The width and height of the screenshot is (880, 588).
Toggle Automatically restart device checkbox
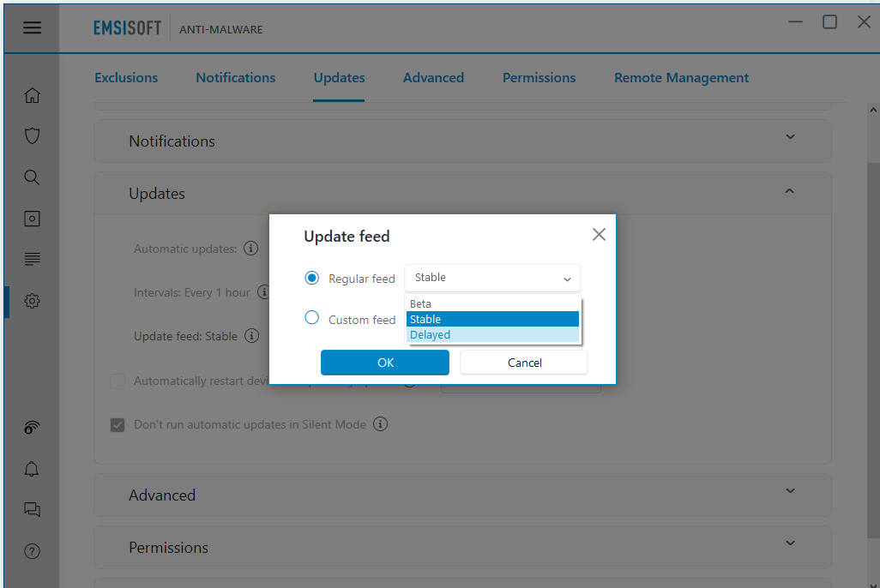click(118, 381)
